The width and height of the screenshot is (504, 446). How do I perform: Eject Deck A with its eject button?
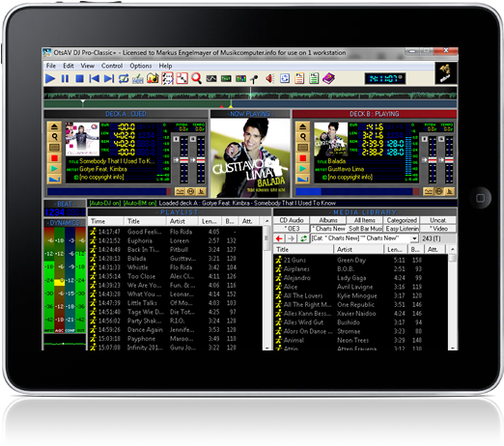pos(54,126)
